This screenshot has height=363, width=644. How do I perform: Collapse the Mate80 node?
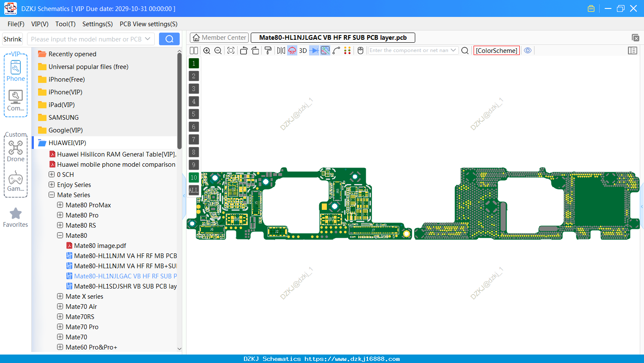pos(60,235)
